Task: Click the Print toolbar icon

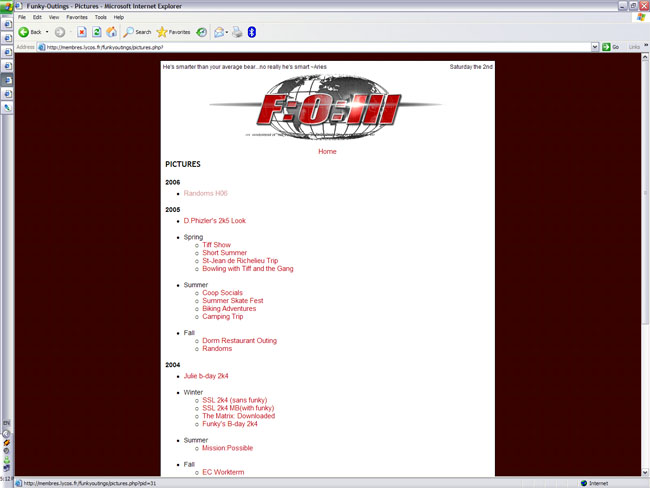Action: [x=236, y=32]
